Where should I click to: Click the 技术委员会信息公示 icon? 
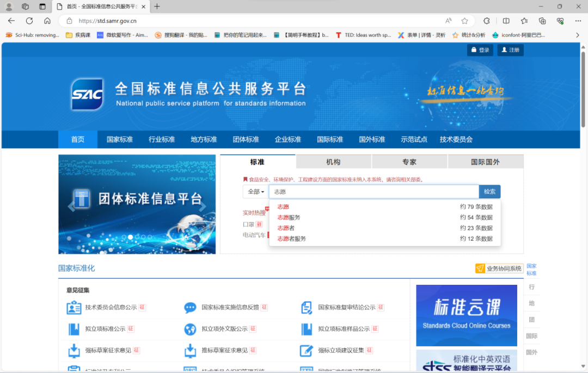tap(73, 308)
